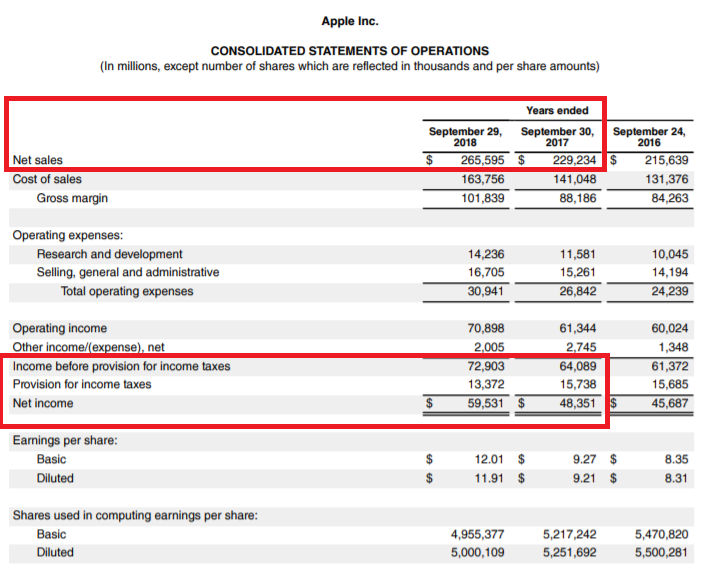Select total operating expenses value 24,239

(x=670, y=291)
